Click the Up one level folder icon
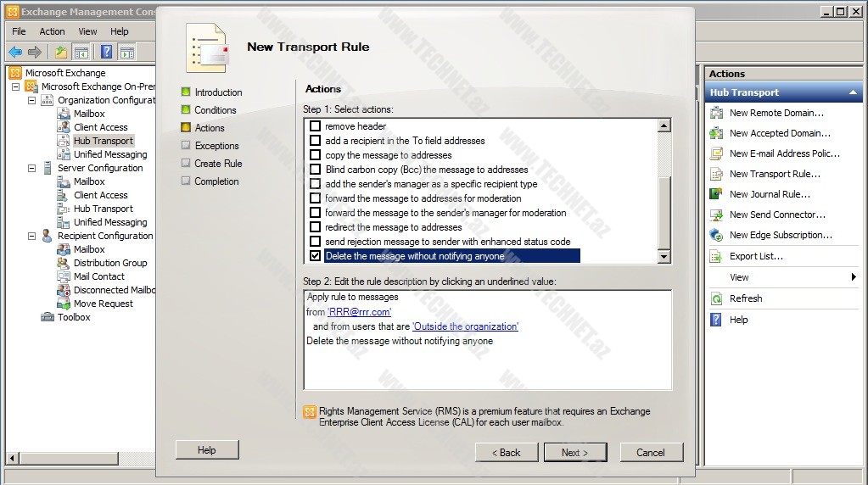The width and height of the screenshot is (868, 485). [x=60, y=53]
